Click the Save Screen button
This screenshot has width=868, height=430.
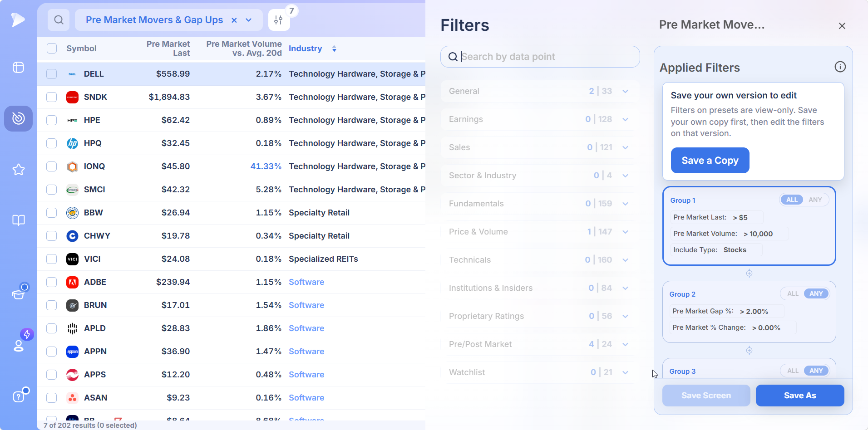[x=706, y=396]
